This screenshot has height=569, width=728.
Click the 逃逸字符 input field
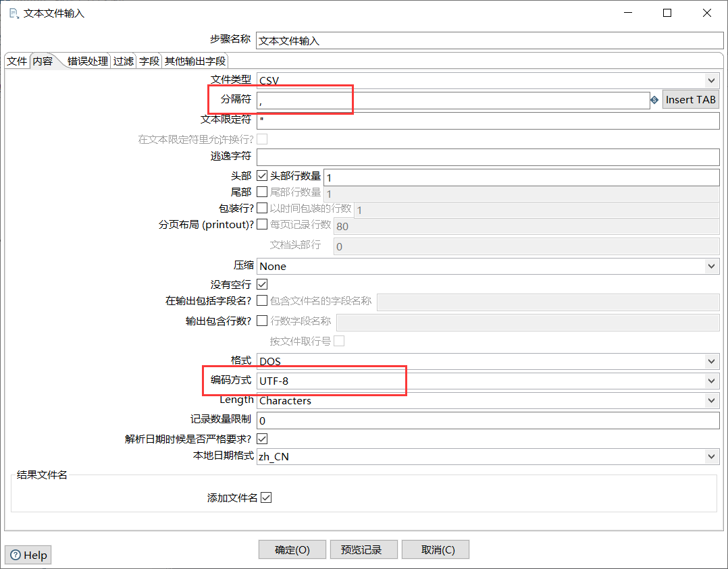pos(488,157)
